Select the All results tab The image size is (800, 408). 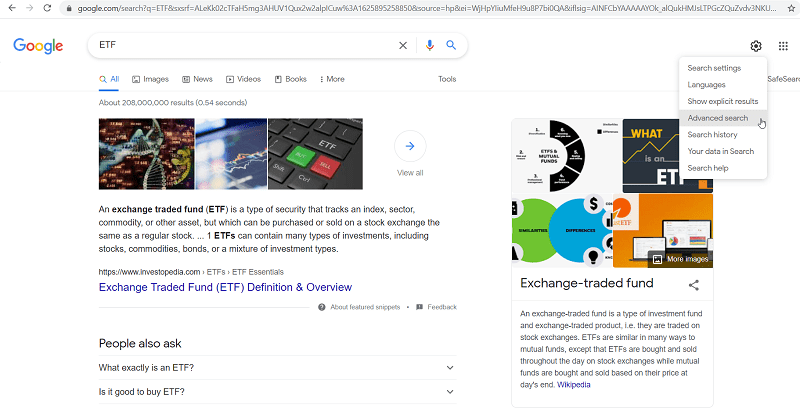109,79
